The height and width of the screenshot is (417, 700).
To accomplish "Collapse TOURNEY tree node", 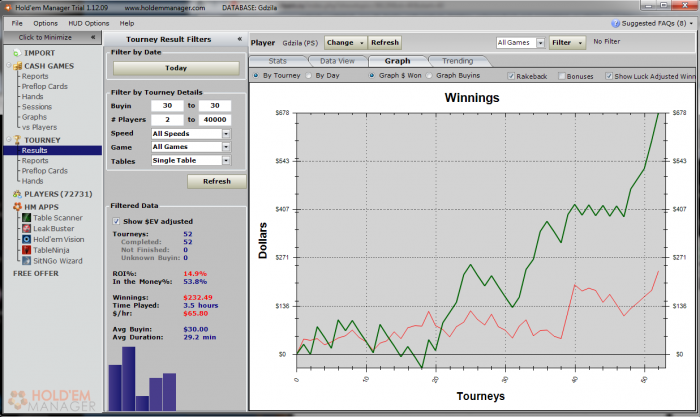I will 8,140.
